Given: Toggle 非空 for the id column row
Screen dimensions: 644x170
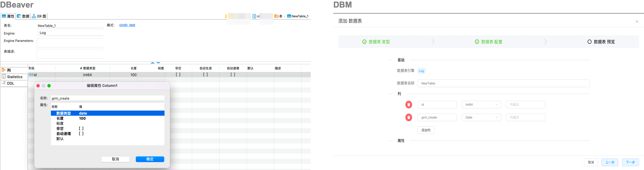Looking at the screenshot, I should (178, 75).
